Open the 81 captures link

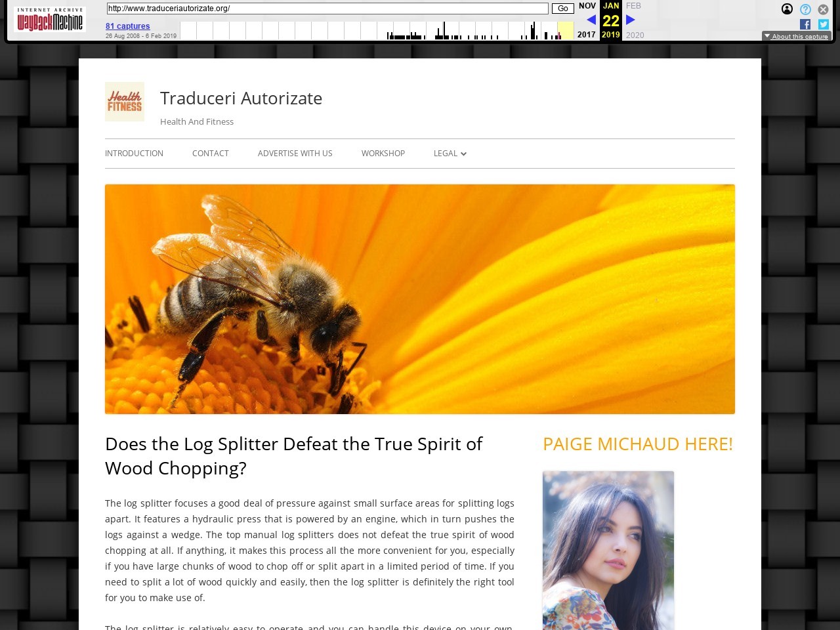click(128, 26)
